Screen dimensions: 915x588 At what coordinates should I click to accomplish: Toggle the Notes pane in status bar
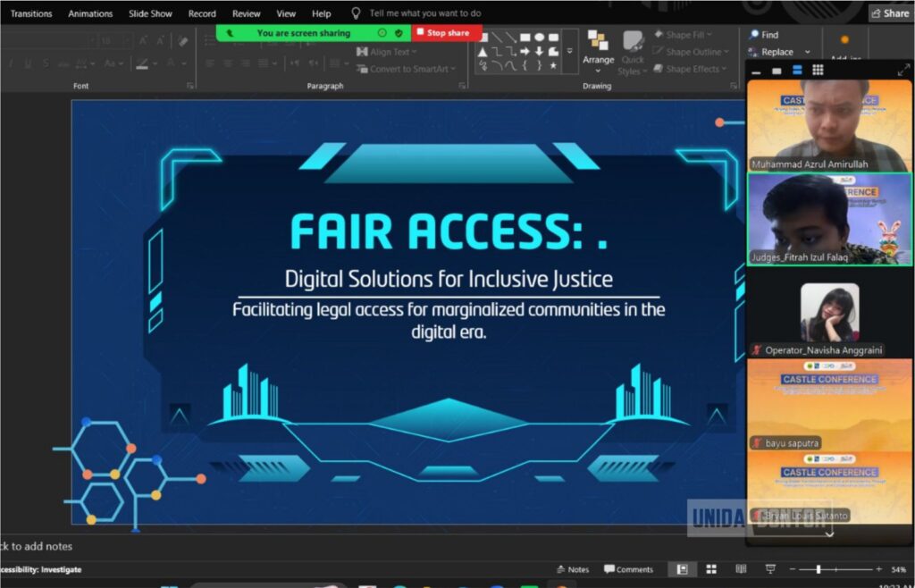tap(573, 569)
